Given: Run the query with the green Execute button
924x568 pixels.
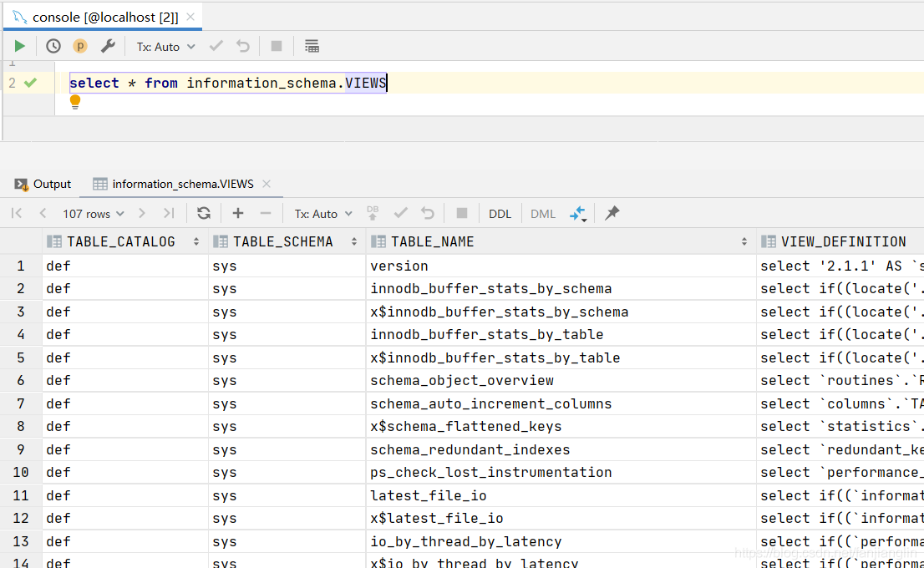Looking at the screenshot, I should [x=19, y=46].
